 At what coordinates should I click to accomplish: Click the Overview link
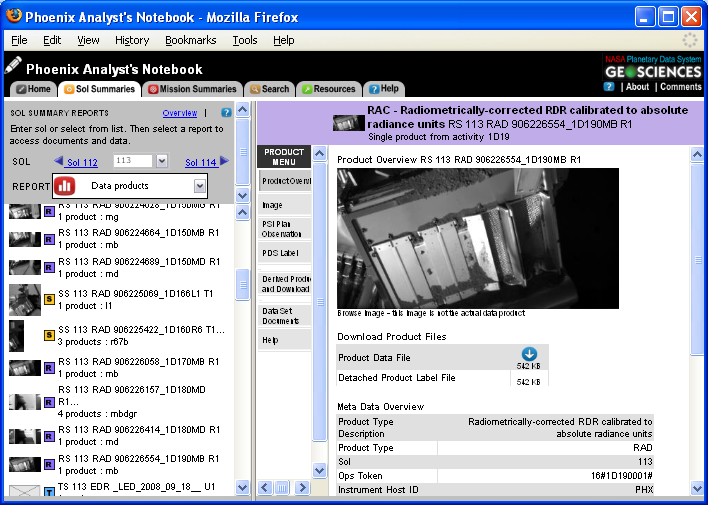click(x=180, y=113)
